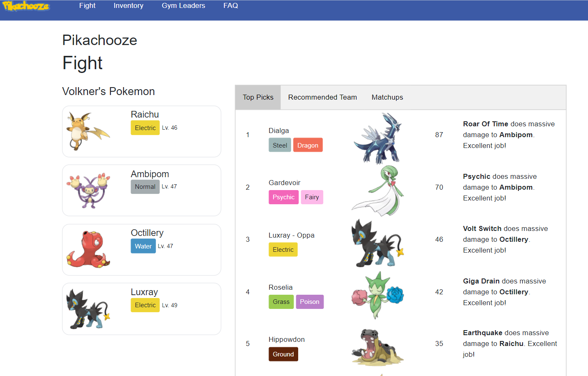
Task: Click Volkner's Octillery sprite image
Action: click(x=88, y=249)
